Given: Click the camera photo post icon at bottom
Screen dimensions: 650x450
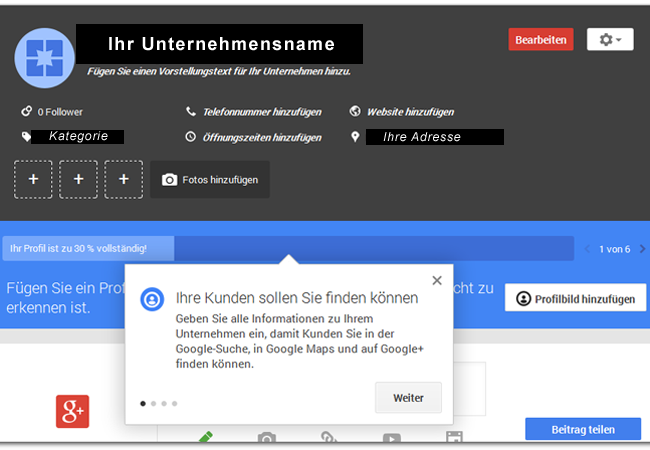Looking at the screenshot, I should 267,437.
